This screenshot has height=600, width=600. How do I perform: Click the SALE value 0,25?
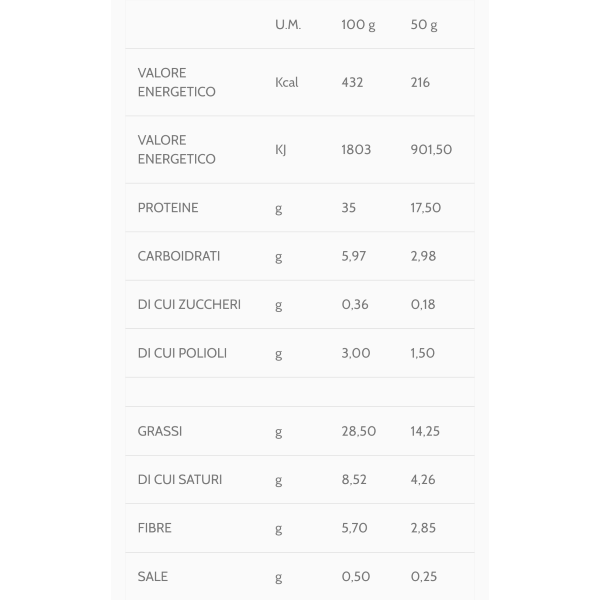(x=424, y=577)
